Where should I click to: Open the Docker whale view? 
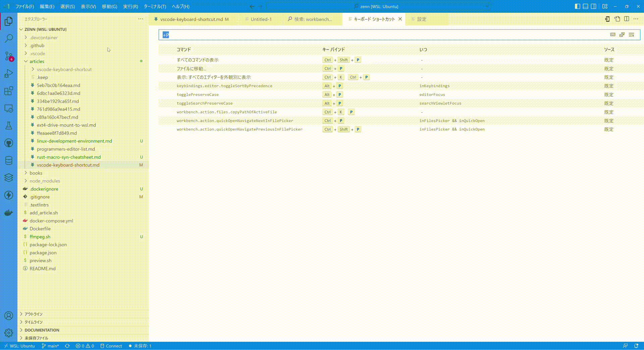(9, 213)
